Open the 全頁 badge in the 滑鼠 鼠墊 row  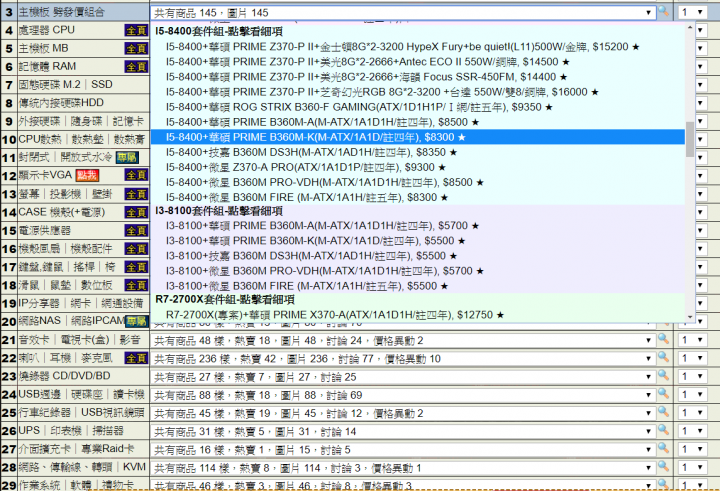(136, 285)
